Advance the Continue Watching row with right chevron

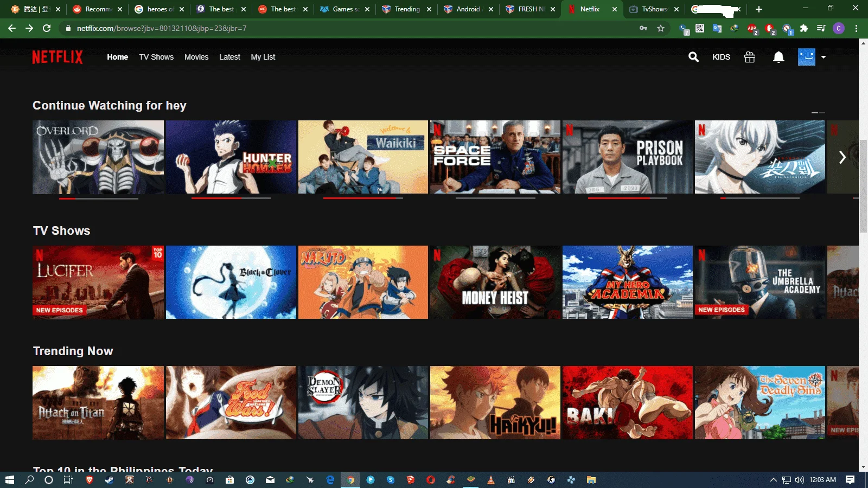click(x=843, y=157)
